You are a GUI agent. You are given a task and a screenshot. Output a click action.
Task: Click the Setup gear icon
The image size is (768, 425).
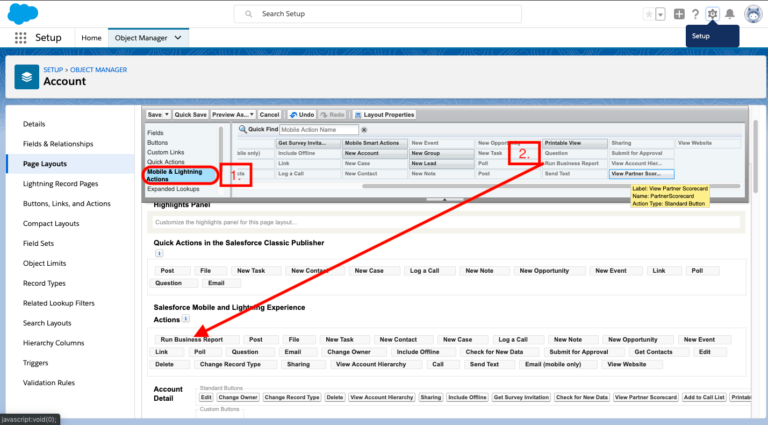712,14
